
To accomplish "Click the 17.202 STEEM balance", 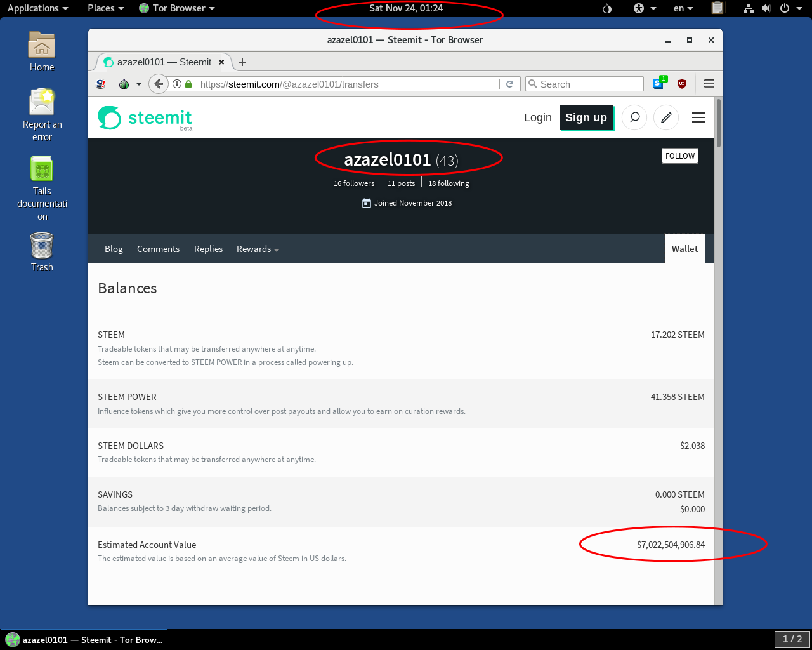I will pyautogui.click(x=678, y=335).
